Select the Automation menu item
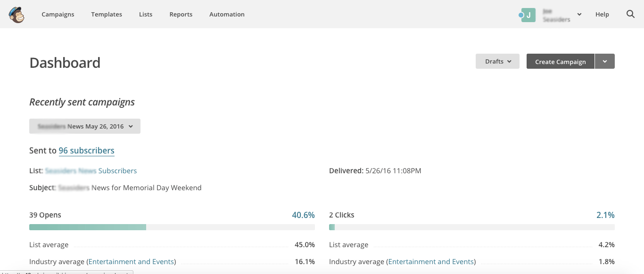The width and height of the screenshot is (644, 274). (227, 15)
